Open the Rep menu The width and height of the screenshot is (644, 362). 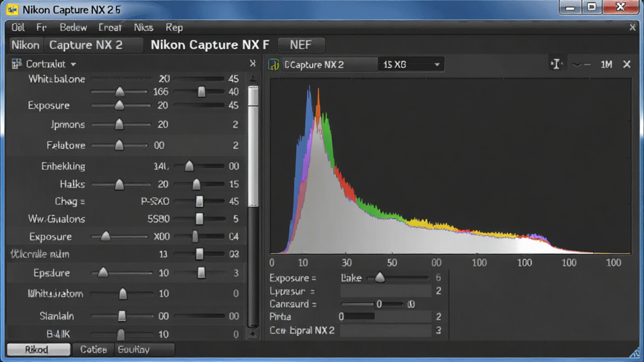pos(174,28)
